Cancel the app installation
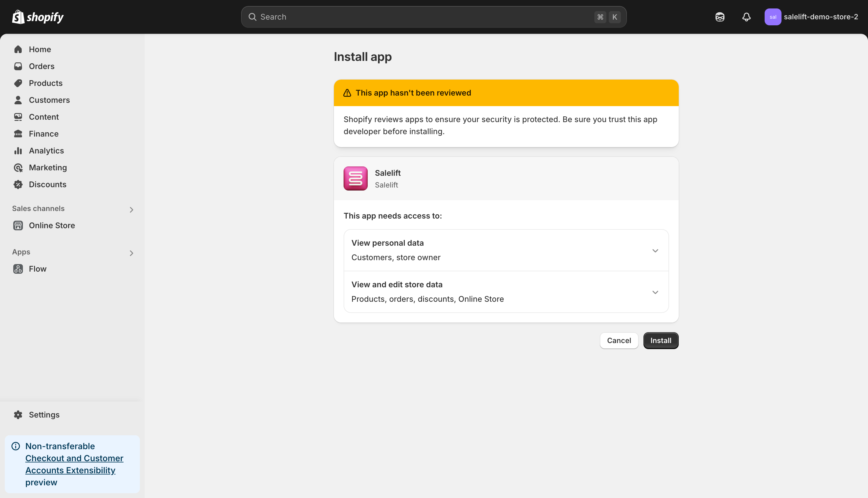Screen dimensions: 868x498 pyautogui.click(x=619, y=341)
